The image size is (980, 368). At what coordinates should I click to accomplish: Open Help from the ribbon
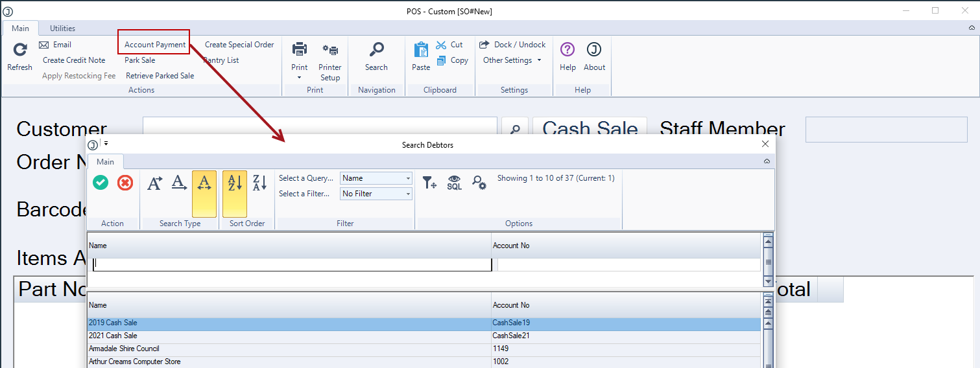(x=568, y=56)
